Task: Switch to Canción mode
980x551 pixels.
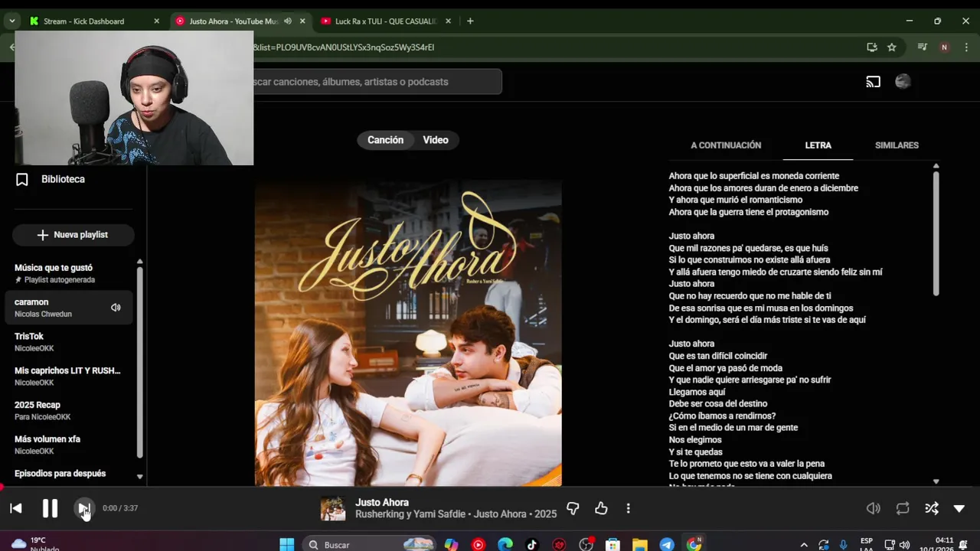Action: click(385, 140)
